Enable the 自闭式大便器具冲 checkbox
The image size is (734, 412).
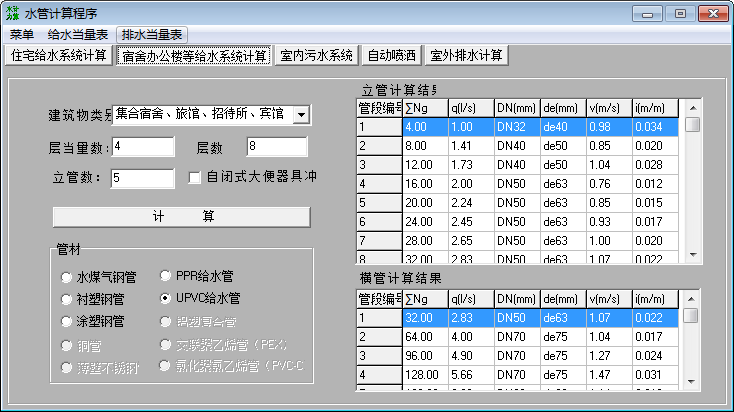tap(196, 178)
